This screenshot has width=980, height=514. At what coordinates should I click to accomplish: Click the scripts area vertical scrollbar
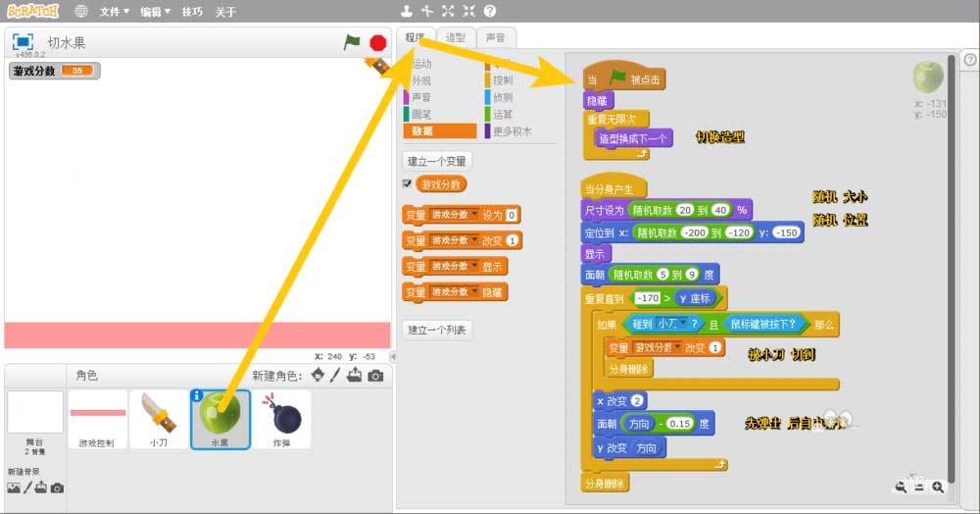tap(952, 269)
